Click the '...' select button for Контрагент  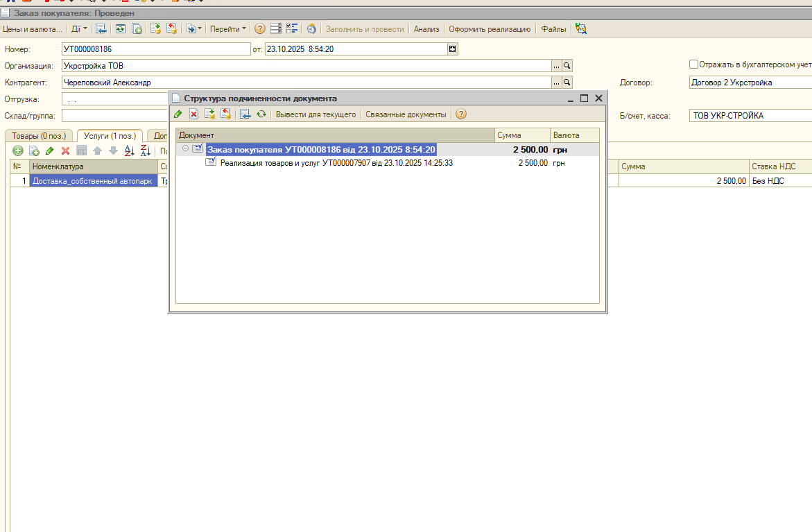(x=557, y=83)
